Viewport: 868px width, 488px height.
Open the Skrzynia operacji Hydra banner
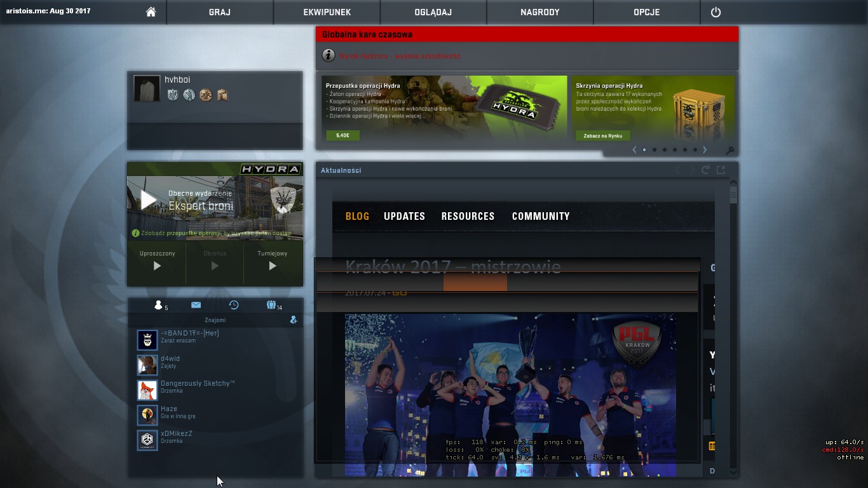click(653, 108)
